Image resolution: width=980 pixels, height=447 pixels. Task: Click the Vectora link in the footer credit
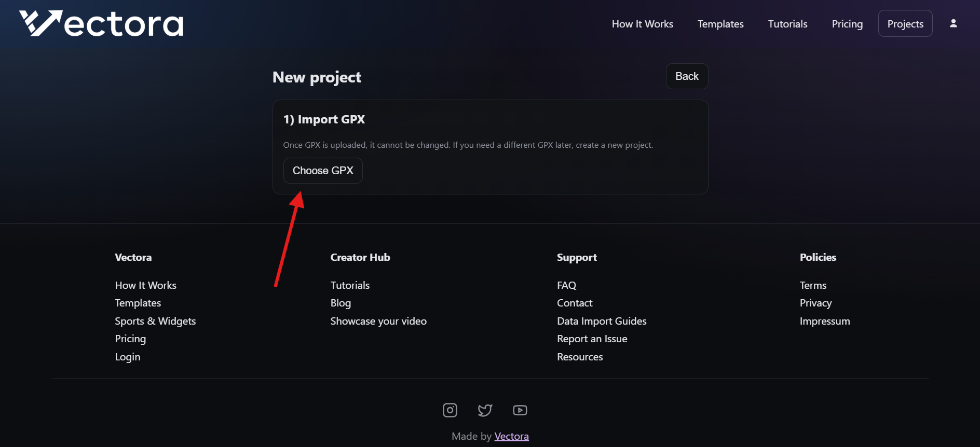(x=511, y=436)
